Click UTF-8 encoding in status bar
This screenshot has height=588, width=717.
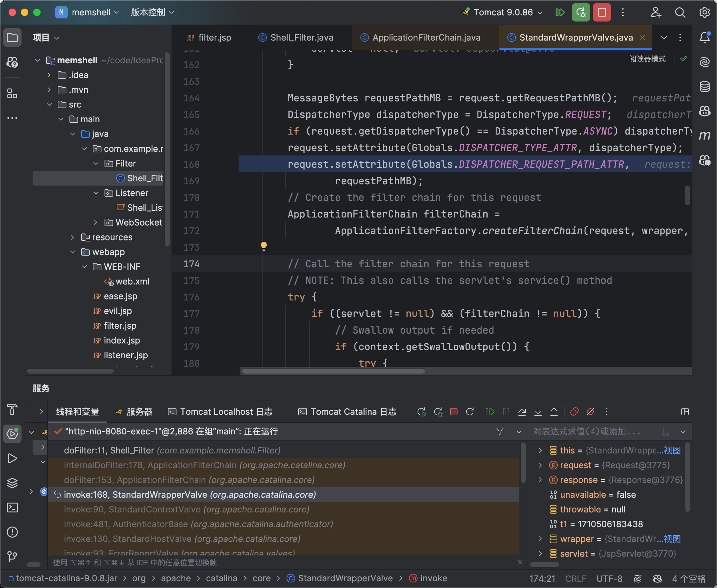point(609,578)
